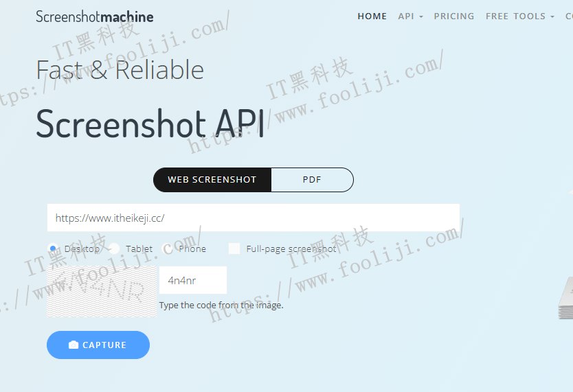Enable the Full-page screenshot checkbox

coord(234,249)
